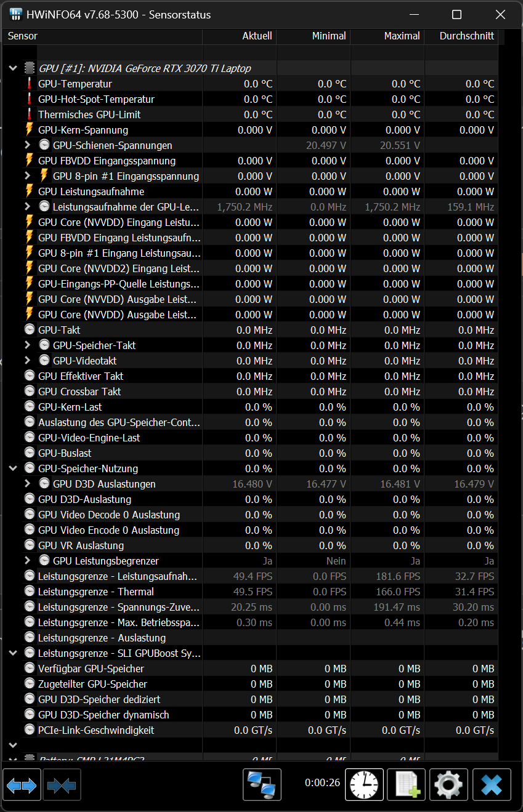Screen dimensions: 523x812
Task: Click the shrink layout arrows button
Action: tap(62, 785)
